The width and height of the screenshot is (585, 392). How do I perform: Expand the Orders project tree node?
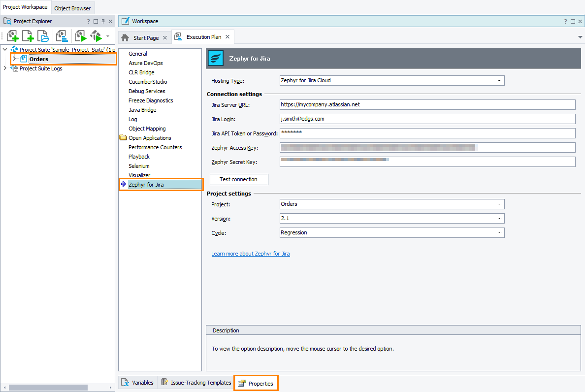click(14, 59)
